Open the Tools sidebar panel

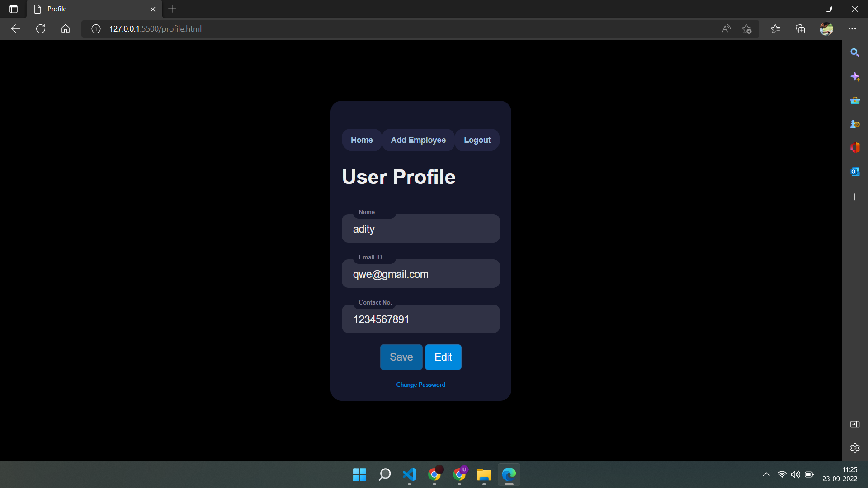(855, 100)
